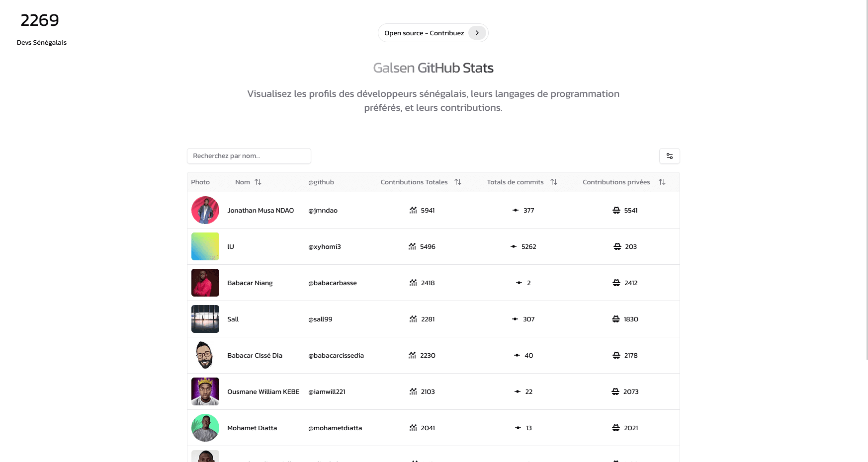Click the Nom column header
Screen dimensions: 868x462
click(243, 182)
